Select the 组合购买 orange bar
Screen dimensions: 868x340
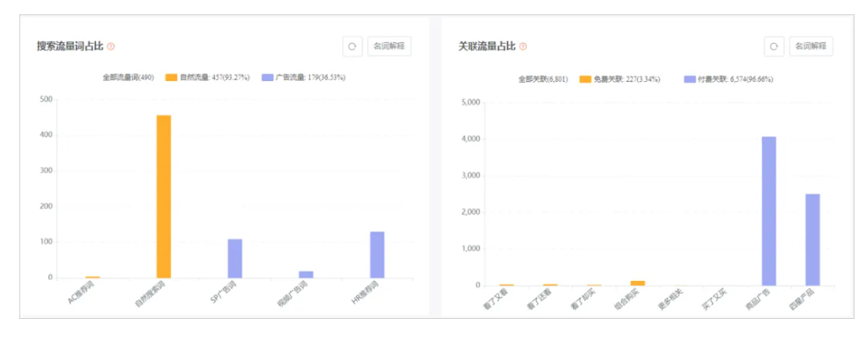coord(638,283)
